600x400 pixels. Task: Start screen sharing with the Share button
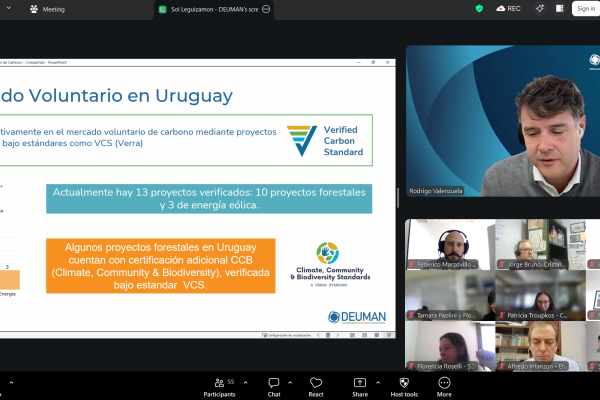tap(360, 387)
